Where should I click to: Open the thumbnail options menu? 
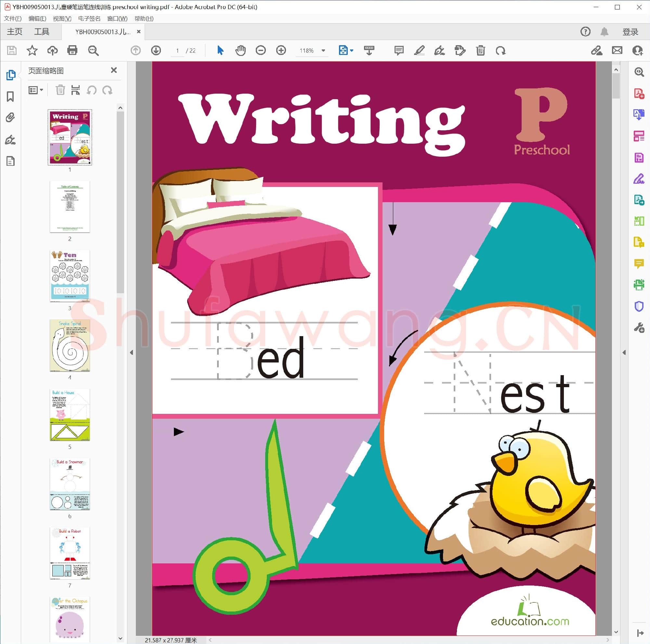click(36, 90)
